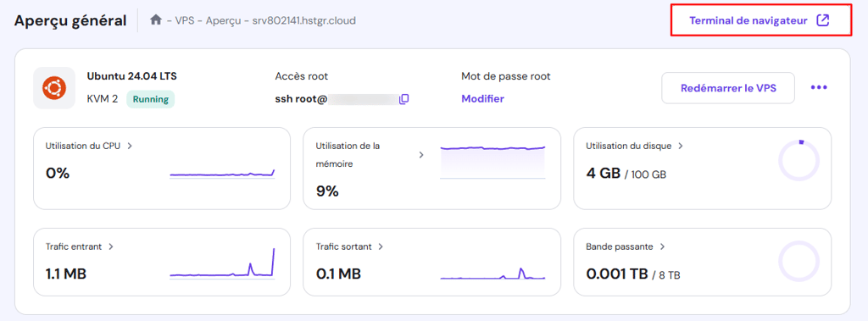The image size is (868, 321).
Task: Click Redémarrer le VPS button
Action: 728,88
